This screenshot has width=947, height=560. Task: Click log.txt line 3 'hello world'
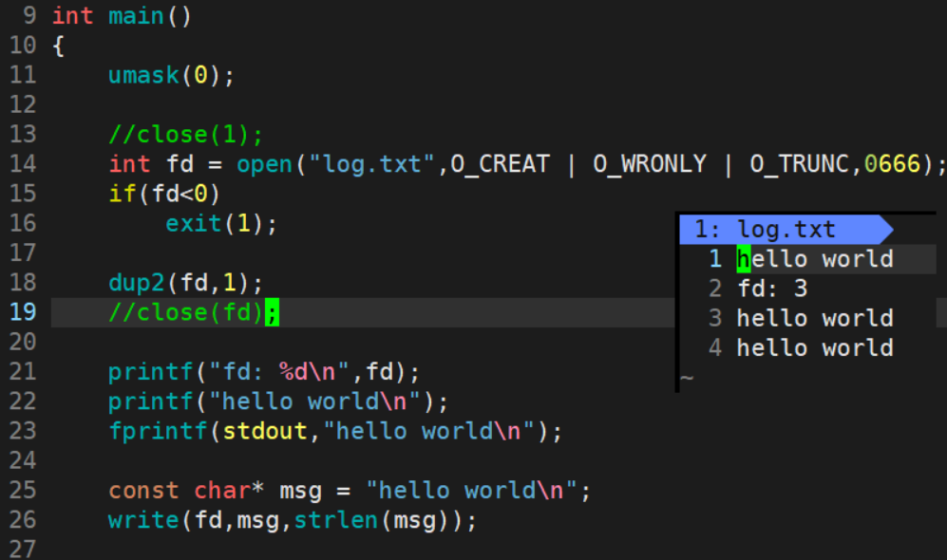pos(815,318)
